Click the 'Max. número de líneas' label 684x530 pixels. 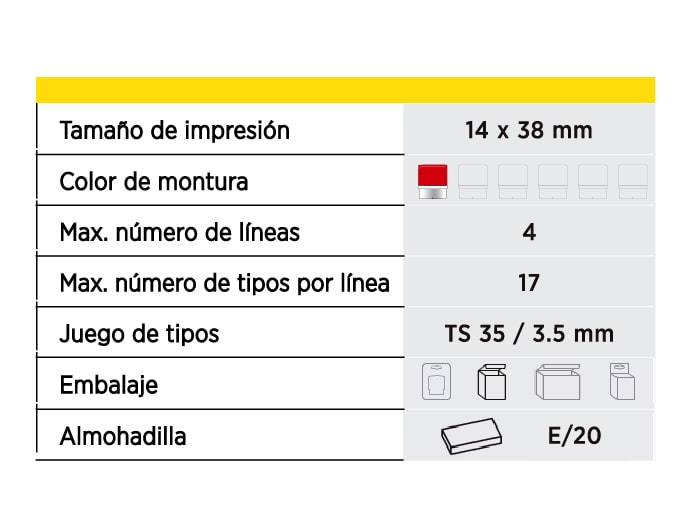click(180, 233)
